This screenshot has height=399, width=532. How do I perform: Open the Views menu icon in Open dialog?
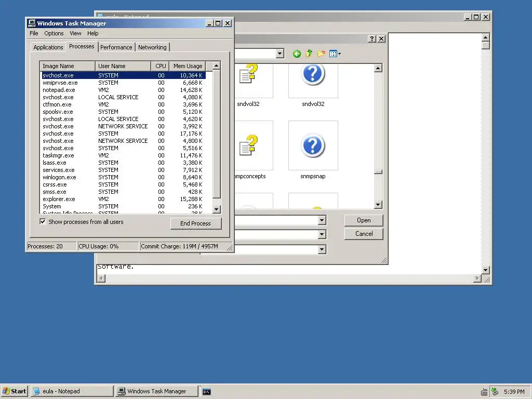point(335,54)
